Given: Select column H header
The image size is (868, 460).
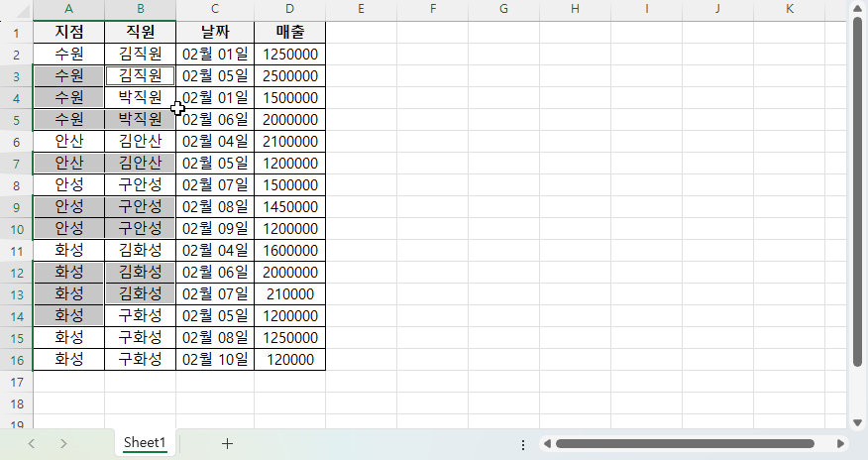Looking at the screenshot, I should (575, 9).
